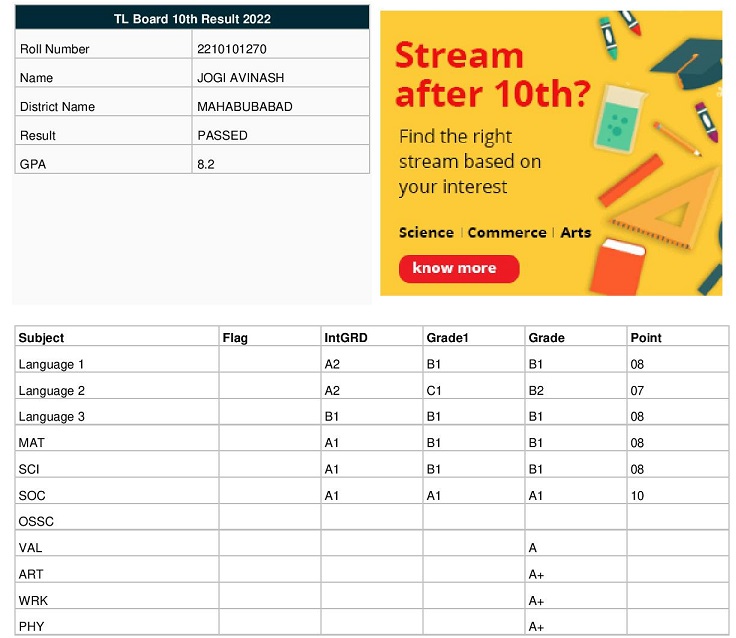Click the SOC Point value 10
This screenshot has width=736, height=638.
point(637,496)
